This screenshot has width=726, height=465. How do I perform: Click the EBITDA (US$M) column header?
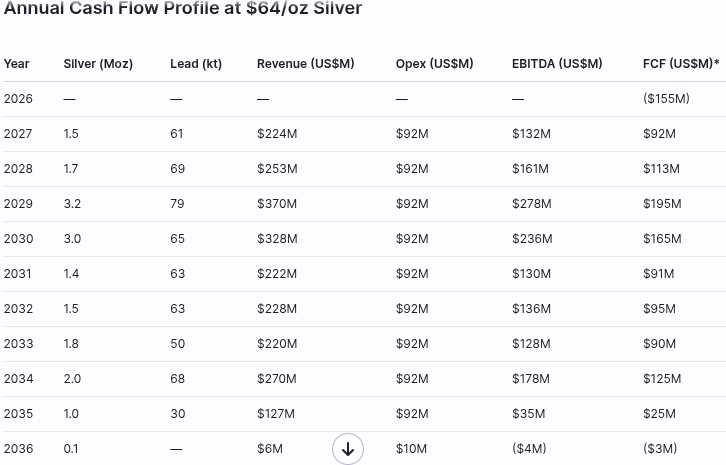click(557, 64)
